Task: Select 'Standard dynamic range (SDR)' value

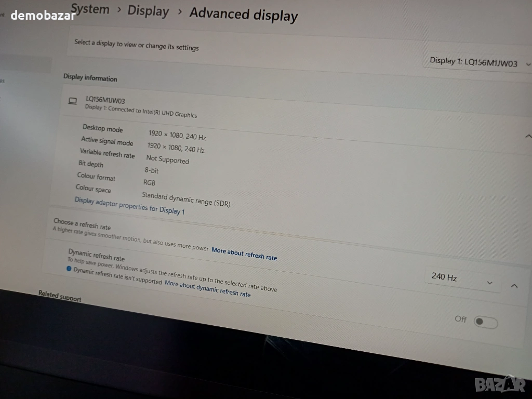Action: (x=186, y=199)
